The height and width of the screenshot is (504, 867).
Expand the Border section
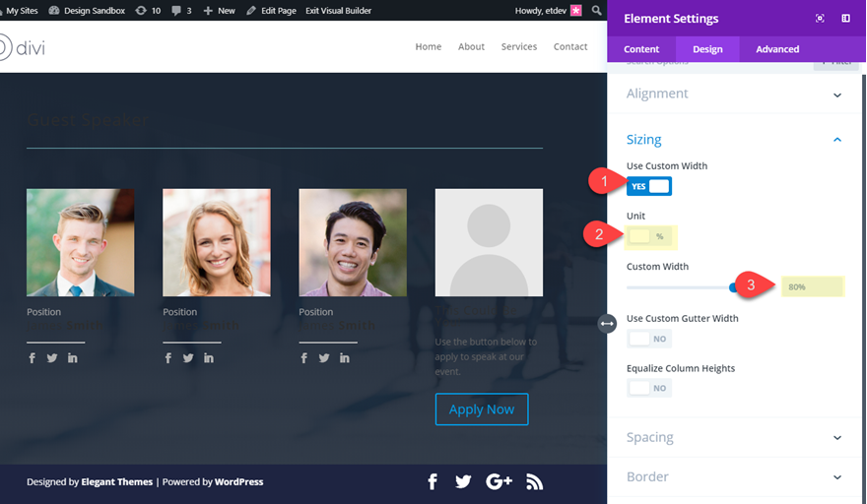pyautogui.click(x=734, y=476)
